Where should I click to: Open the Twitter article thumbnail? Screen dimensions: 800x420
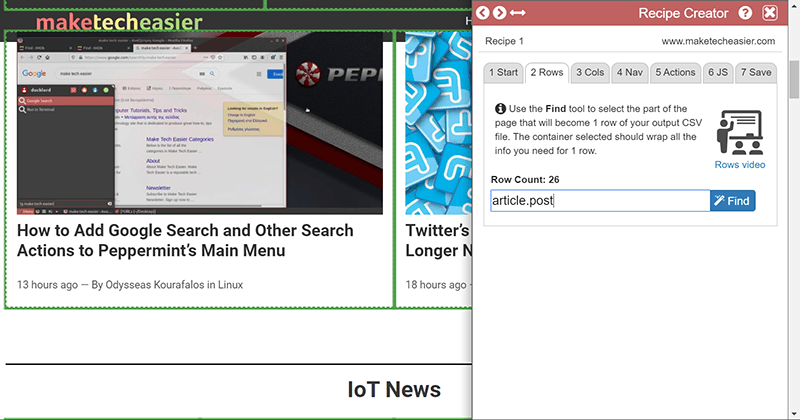point(438,123)
